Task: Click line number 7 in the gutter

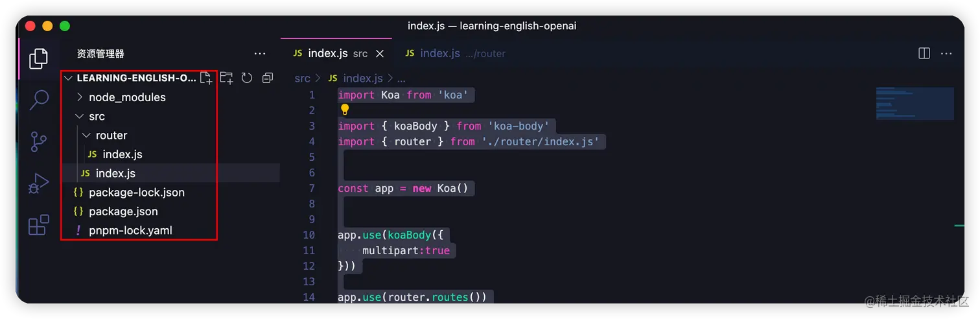Action: (312, 188)
